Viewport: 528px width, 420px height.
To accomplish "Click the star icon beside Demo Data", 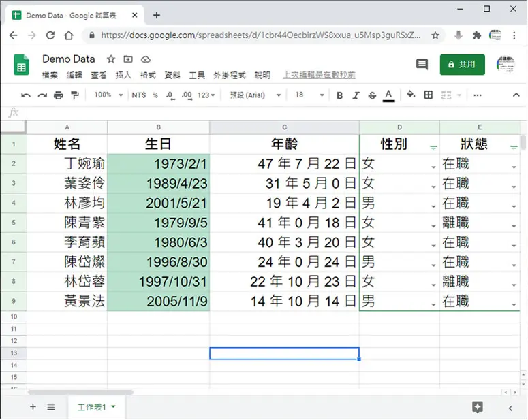I will (111, 60).
